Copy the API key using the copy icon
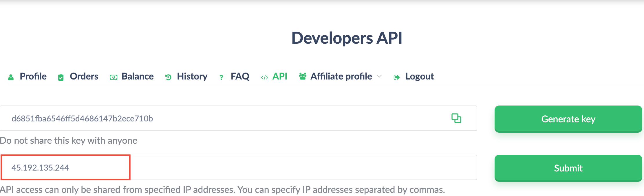The height and width of the screenshot is (196, 644). [x=456, y=118]
